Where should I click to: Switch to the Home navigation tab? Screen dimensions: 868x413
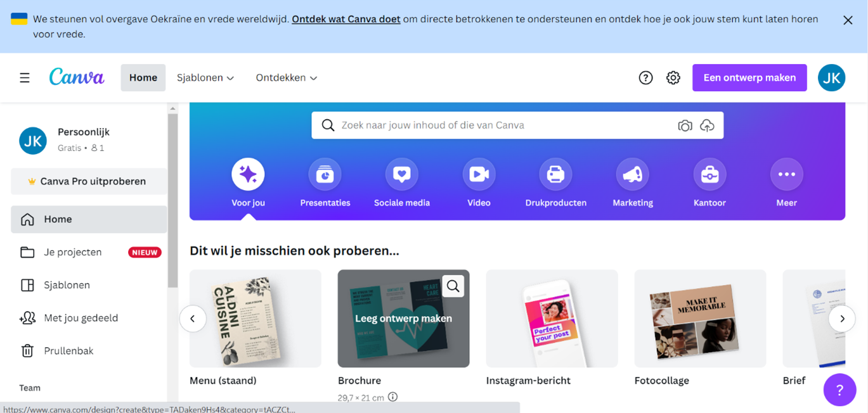tap(143, 77)
